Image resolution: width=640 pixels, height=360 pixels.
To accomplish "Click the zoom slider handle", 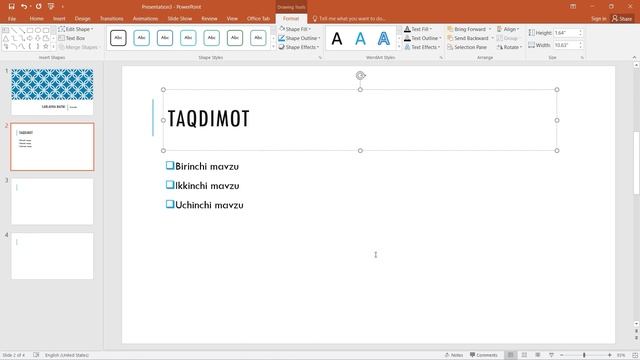I will [x=584, y=355].
